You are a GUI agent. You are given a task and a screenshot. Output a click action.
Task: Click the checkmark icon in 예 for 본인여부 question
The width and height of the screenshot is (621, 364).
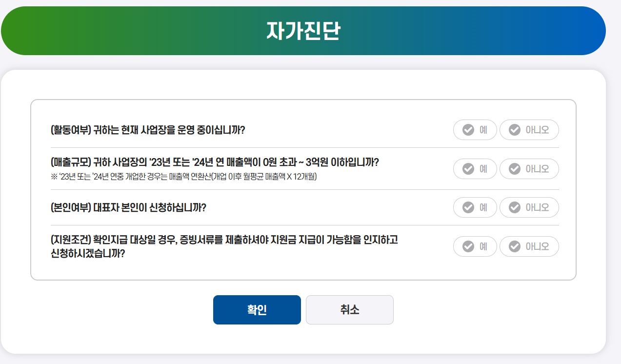pos(467,207)
